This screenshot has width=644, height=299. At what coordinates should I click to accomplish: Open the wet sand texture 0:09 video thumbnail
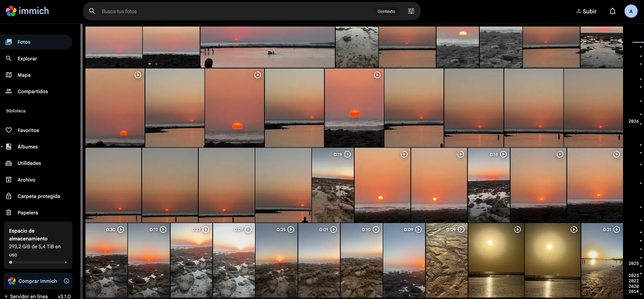coord(447,260)
